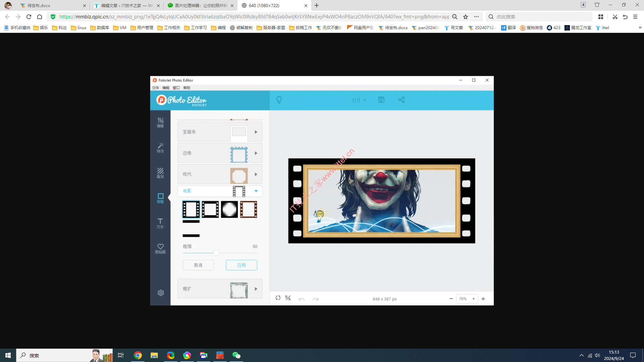Click the B/A compare icon
Image resolution: width=644 pixels, height=362 pixels.
[288, 298]
